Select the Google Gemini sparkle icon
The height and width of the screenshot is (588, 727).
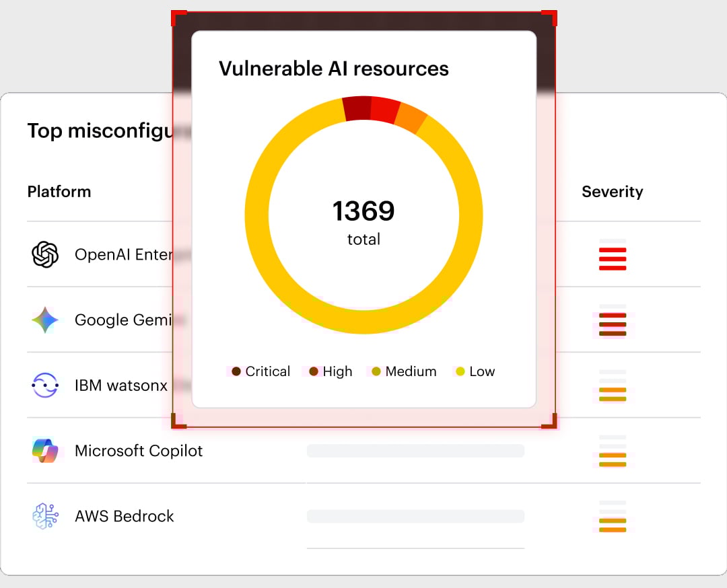46,320
